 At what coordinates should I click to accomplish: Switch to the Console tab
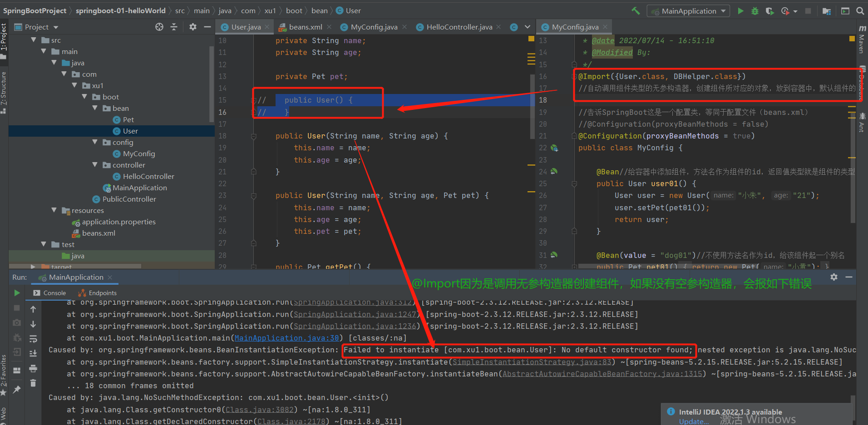tap(49, 293)
